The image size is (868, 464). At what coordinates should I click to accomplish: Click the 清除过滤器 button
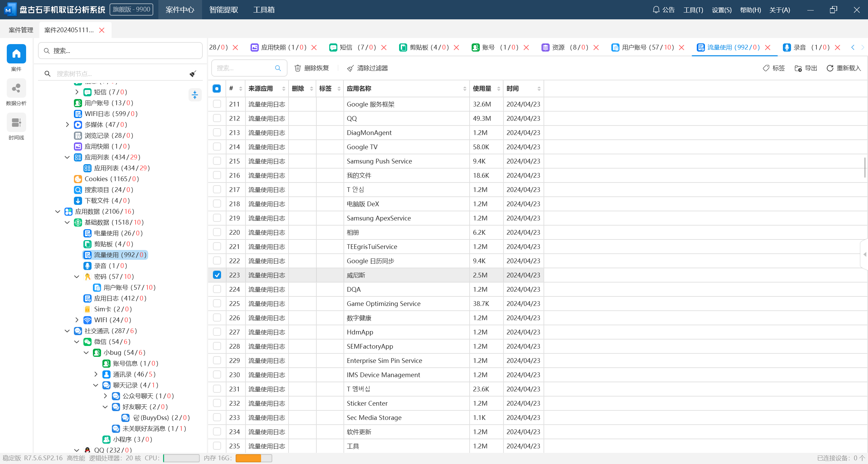368,68
